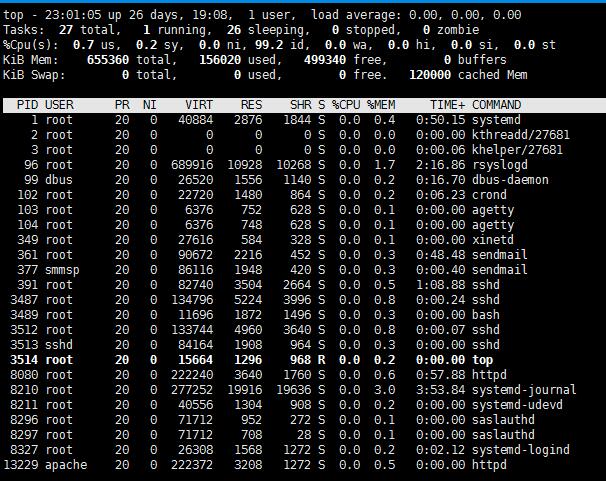Screen dimensions: 606x481
Task: Click the %MEM column header
Action: 382,104
